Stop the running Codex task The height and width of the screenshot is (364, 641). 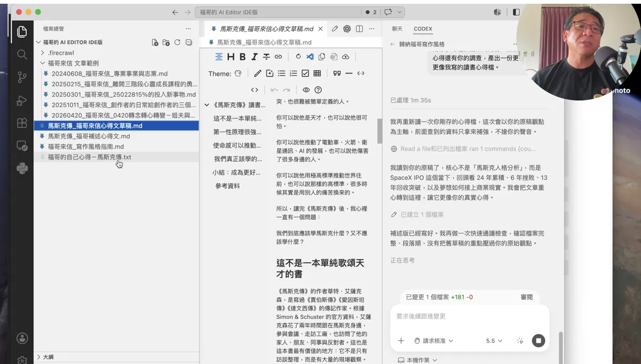pyautogui.click(x=538, y=341)
